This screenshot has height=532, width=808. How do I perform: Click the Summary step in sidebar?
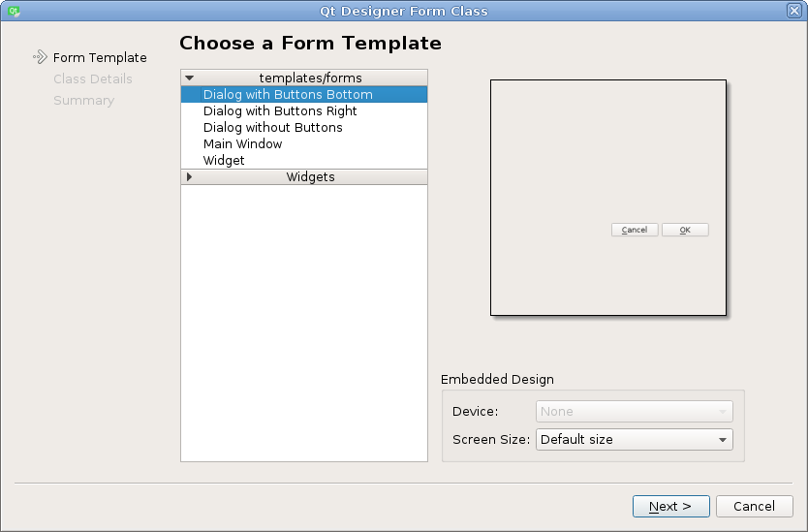tap(83, 101)
